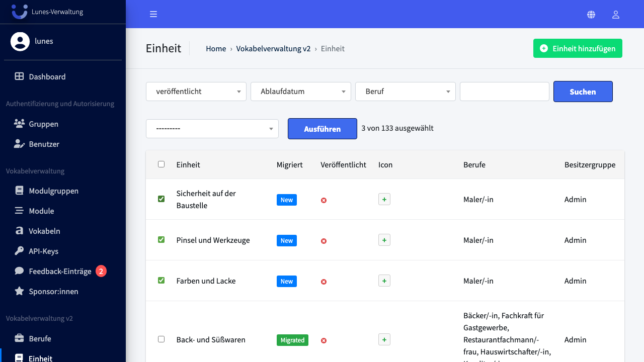
Task: Click the Ausführen button
Action: point(323,129)
